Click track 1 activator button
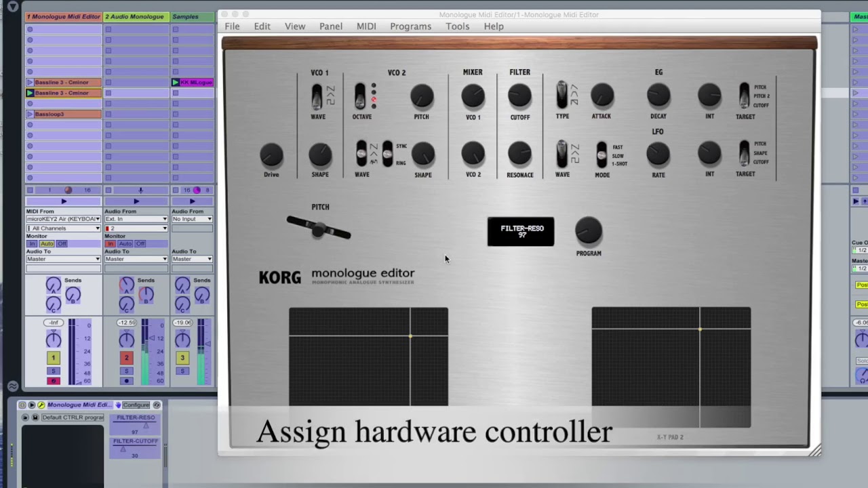 (x=53, y=357)
